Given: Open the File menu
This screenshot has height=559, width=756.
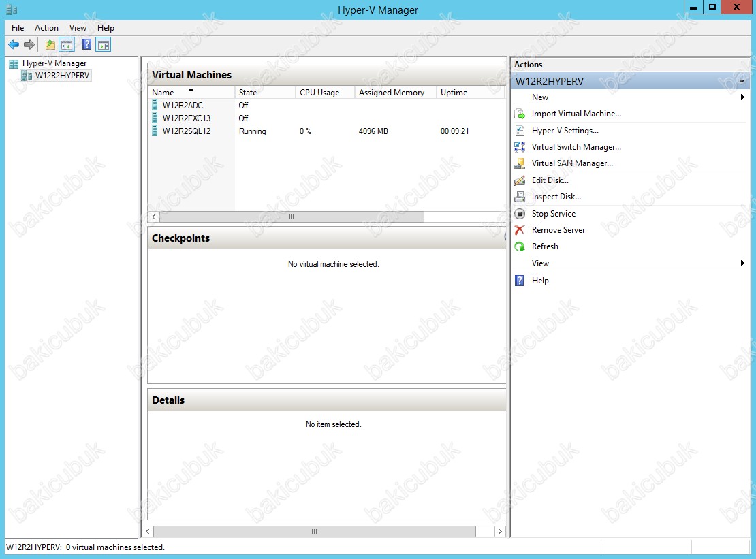Looking at the screenshot, I should coord(18,28).
